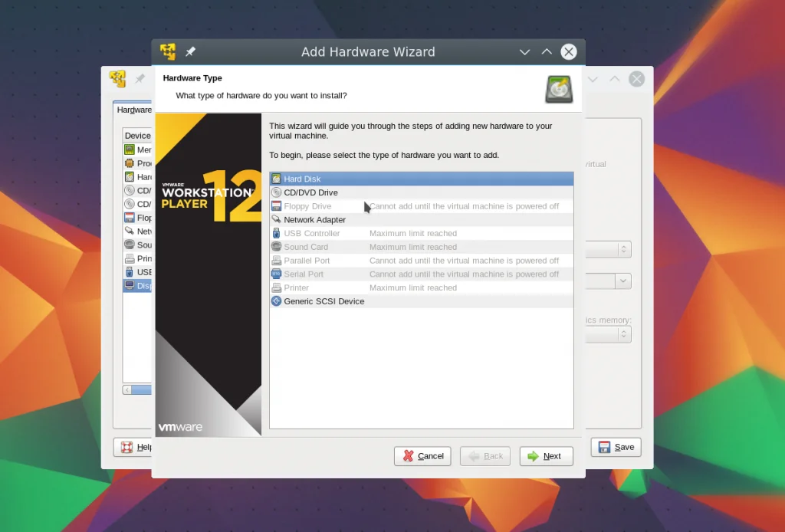Open the Hardware tab
Image resolution: width=785 pixels, height=532 pixels.
[x=133, y=110]
